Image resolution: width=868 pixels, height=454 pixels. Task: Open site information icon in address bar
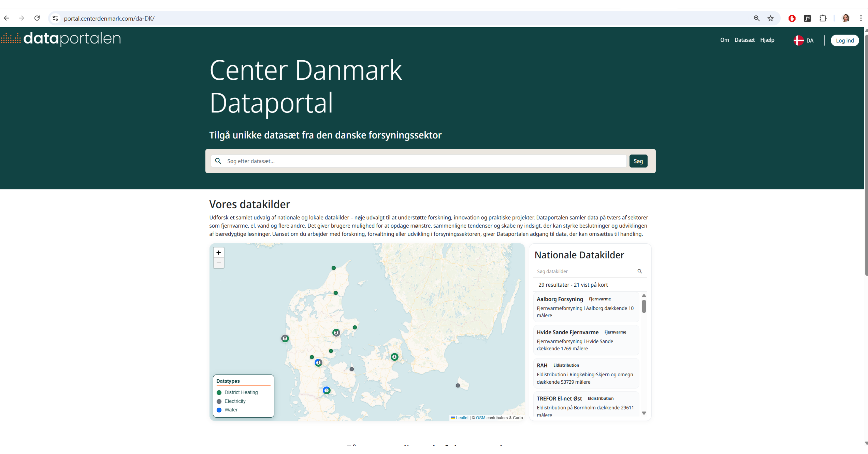point(55,18)
